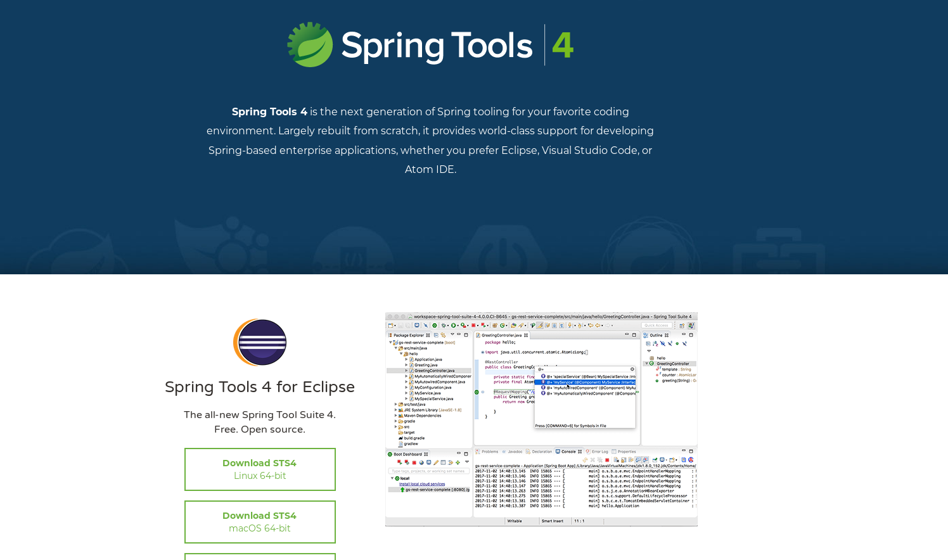Viewport: 948px width, 560px height.
Task: Click the 'Spring Tools 4 for Eclipse' heading
Action: point(260,387)
